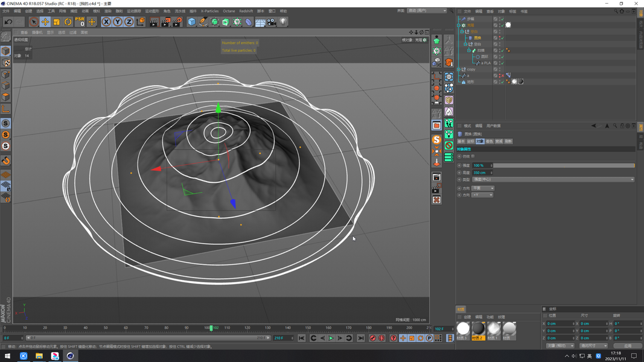This screenshot has width=644, height=362.
Task: Switch to the 着色 attribute tab
Action: pos(489,141)
